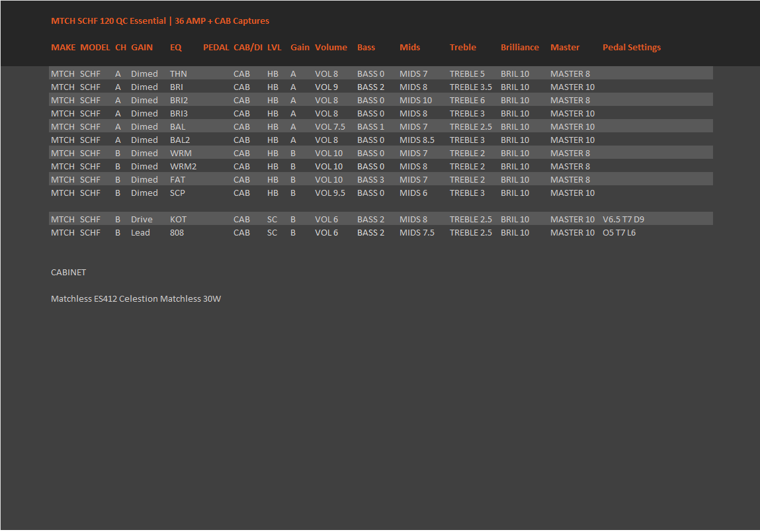The image size is (760, 532).
Task: Click MASTER 10 in the SCP row
Action: [572, 193]
